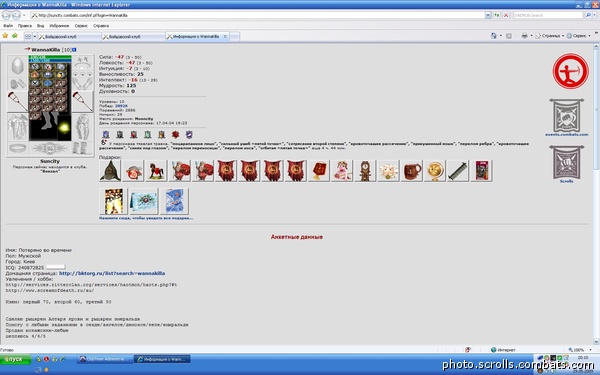Click the printer icon in command bar
Viewport: 600px width, 375px height.
tap(525, 36)
